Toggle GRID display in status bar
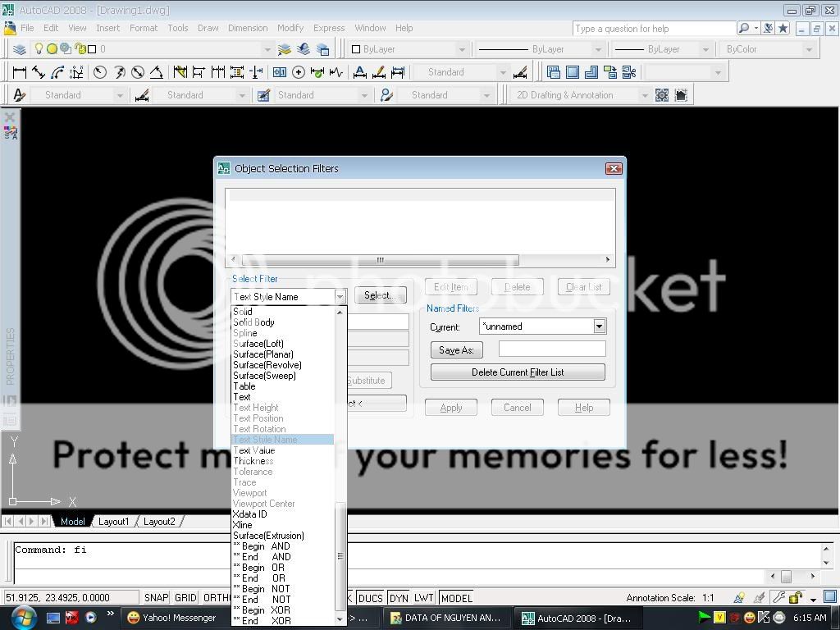 click(185, 598)
